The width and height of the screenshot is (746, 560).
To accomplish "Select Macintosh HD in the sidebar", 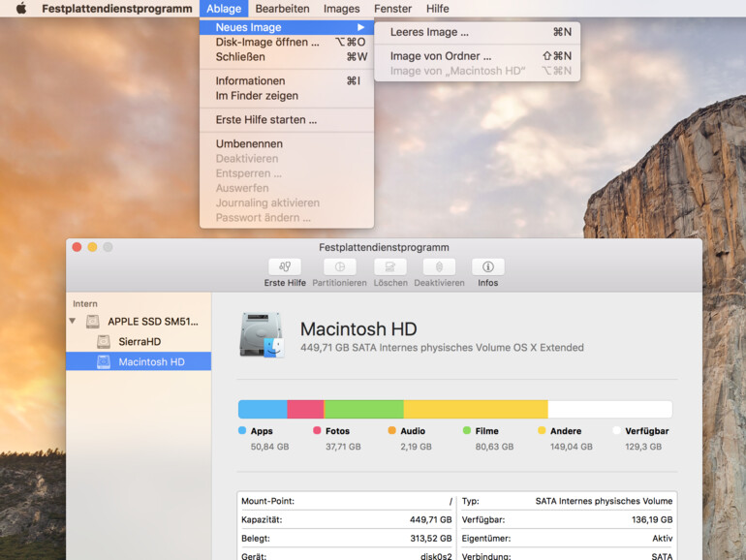I will point(150,361).
